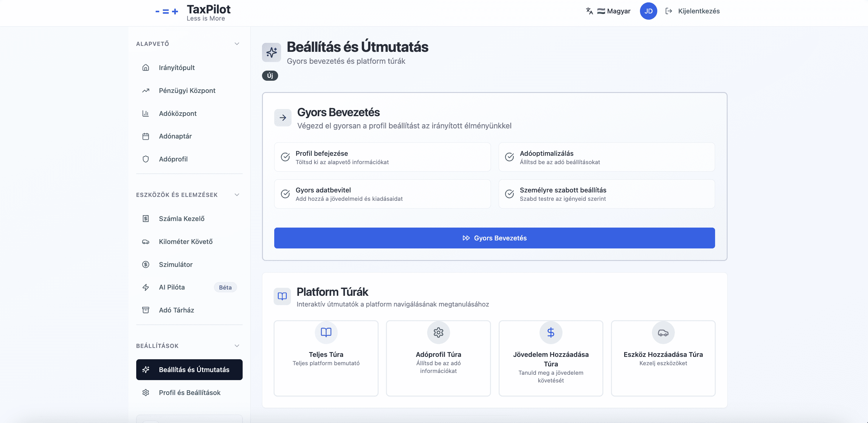The width and height of the screenshot is (868, 423).
Task: Click the gear icon in Adóprofil Túra card
Action: click(438, 332)
